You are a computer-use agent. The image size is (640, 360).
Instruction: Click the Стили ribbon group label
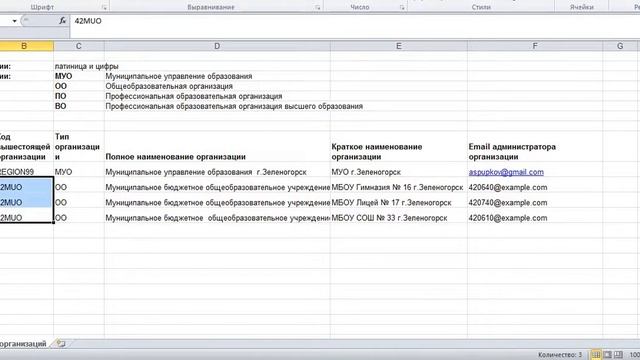(481, 7)
